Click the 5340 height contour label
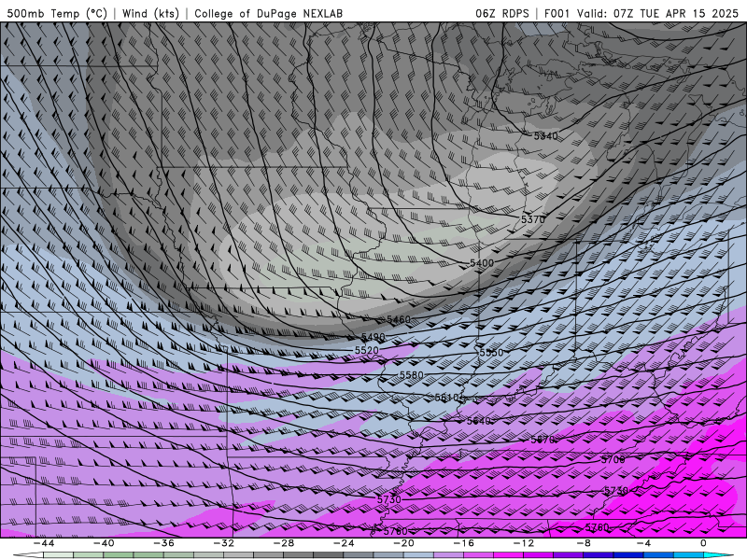The image size is (747, 560). pos(545,136)
